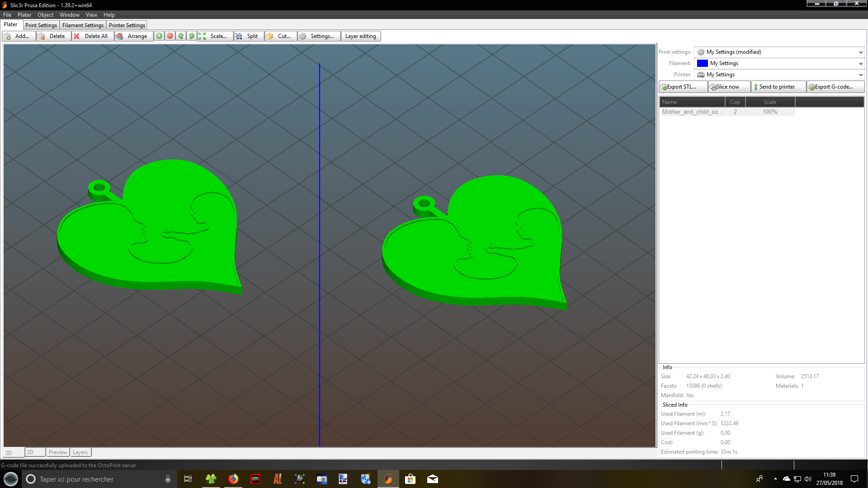Select the Mother_and_child object row

click(x=727, y=112)
